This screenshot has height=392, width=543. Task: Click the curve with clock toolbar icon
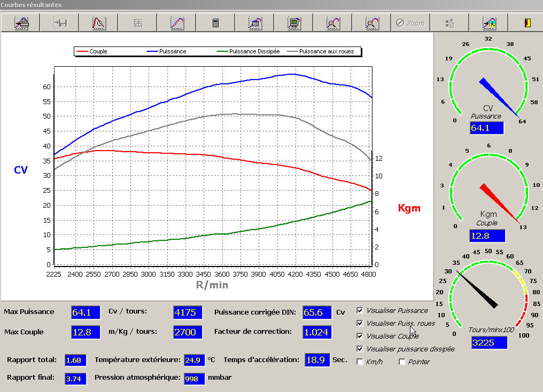(98, 23)
